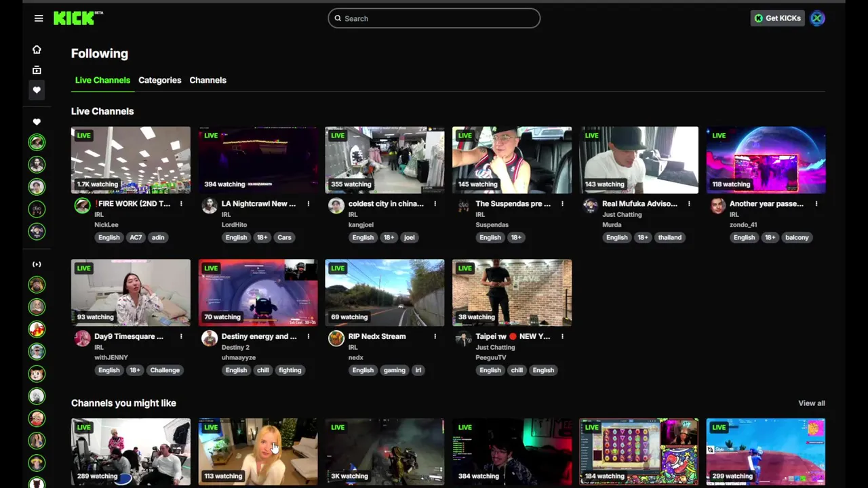
Task: Open Suspendas channel avatar
Action: pyautogui.click(x=464, y=206)
